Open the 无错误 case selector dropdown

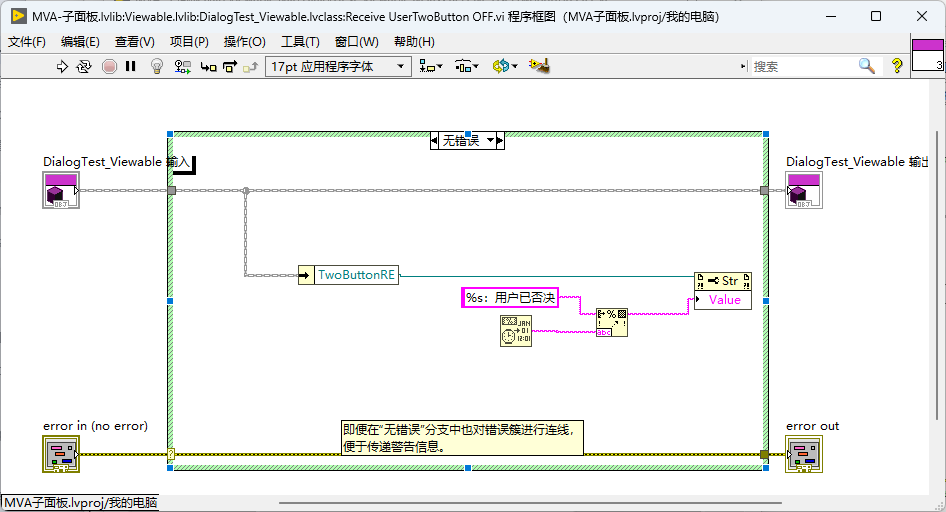click(x=490, y=141)
